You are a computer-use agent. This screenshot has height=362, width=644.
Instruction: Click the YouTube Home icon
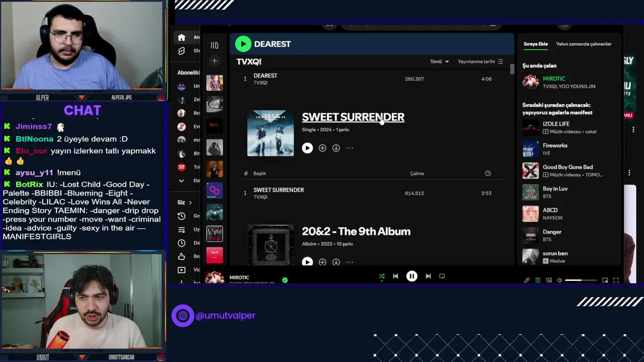pos(182,37)
